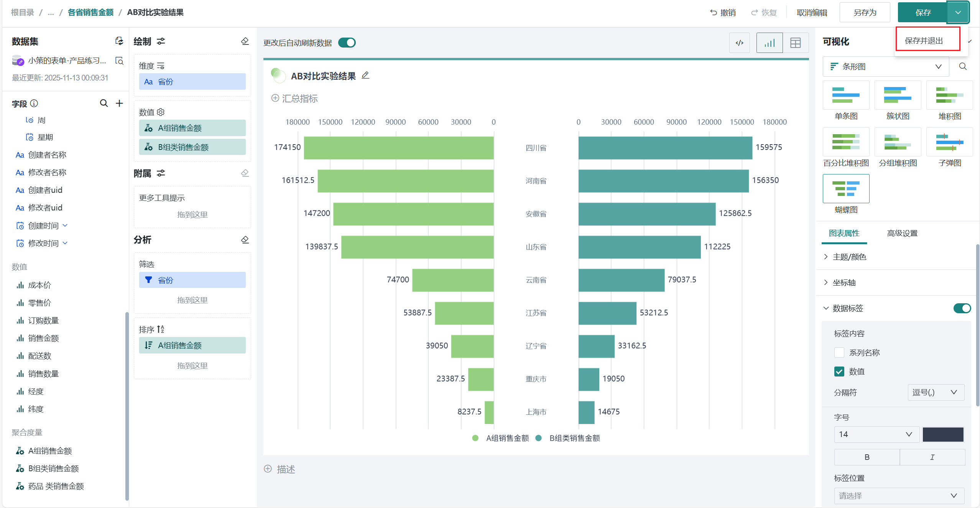Image resolution: width=980 pixels, height=508 pixels.
Task: Select the 蝴蝶图 chart type thumbnail
Action: coord(846,189)
